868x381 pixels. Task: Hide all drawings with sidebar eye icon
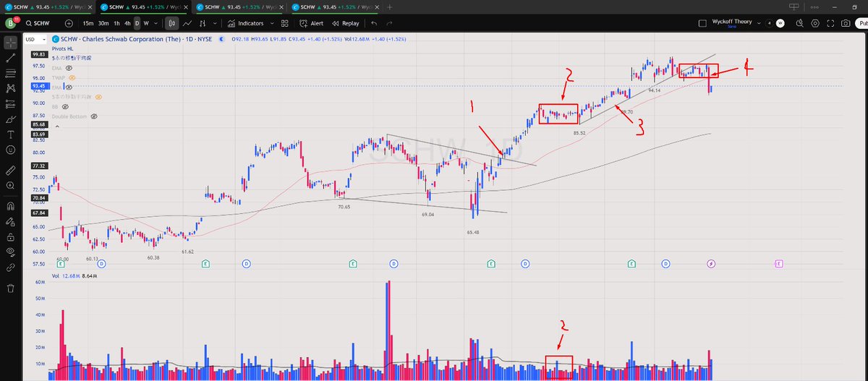pos(11,252)
